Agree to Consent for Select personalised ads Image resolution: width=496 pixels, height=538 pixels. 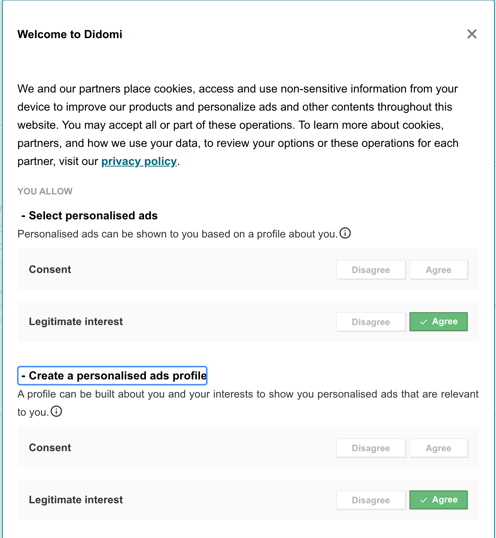[438, 270]
